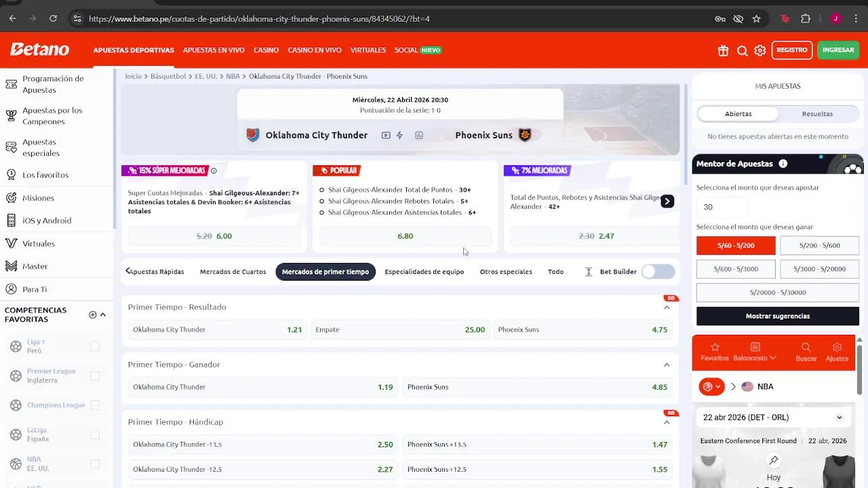Click the iOS y Android phone icon
The width and height of the screenshot is (868, 488).
click(11, 220)
